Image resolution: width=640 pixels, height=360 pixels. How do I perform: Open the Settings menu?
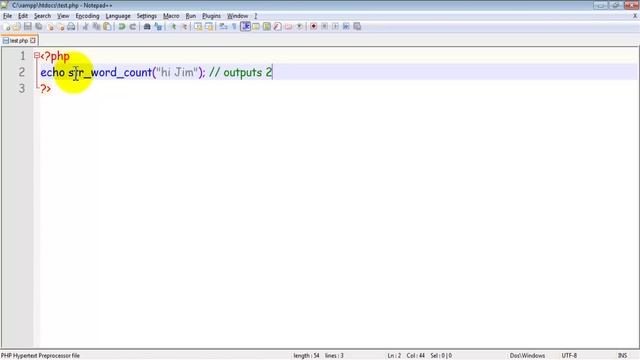tap(147, 16)
